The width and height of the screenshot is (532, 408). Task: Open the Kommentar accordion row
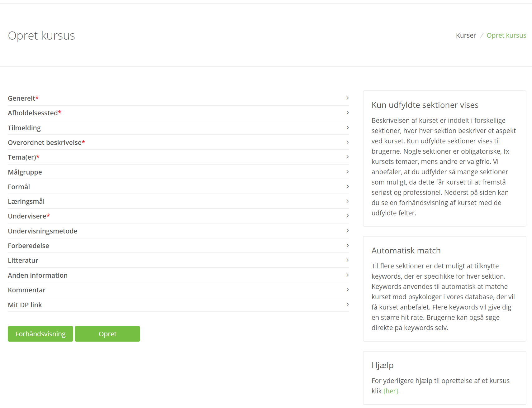tap(178, 290)
